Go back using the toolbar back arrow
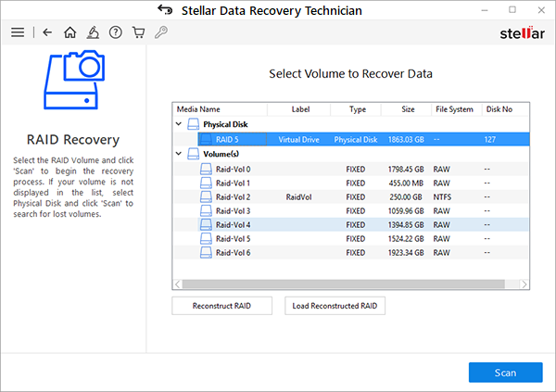556x392 pixels. tap(47, 32)
